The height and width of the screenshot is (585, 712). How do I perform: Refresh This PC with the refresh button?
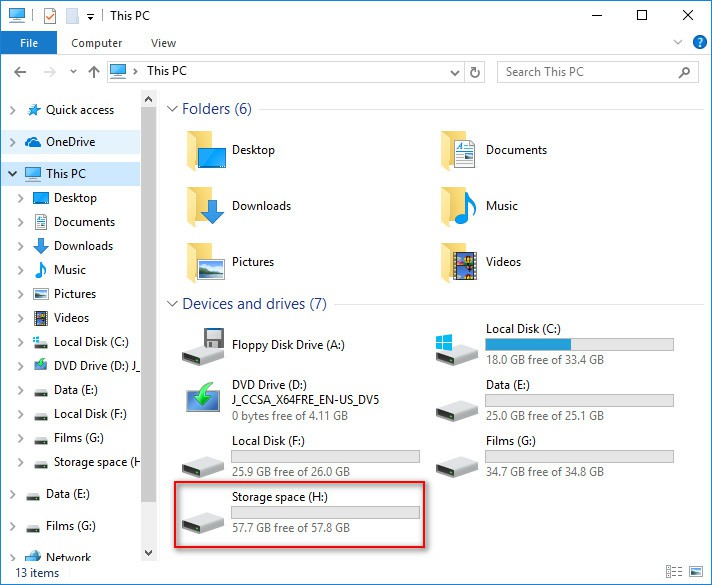[475, 72]
